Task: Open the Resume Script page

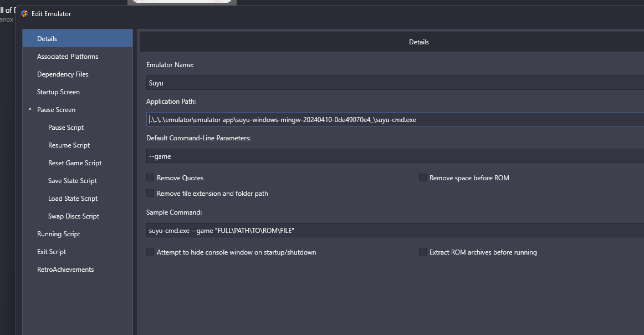Action: point(69,145)
